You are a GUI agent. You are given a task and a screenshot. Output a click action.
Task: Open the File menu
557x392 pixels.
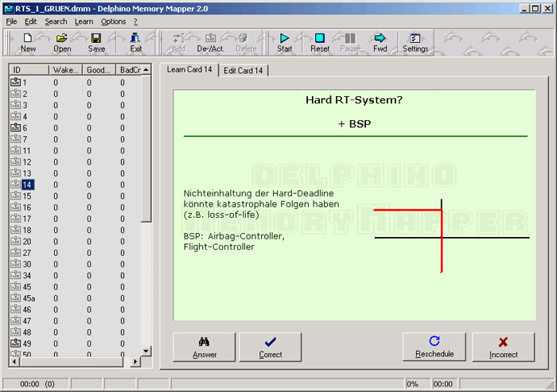pos(11,21)
